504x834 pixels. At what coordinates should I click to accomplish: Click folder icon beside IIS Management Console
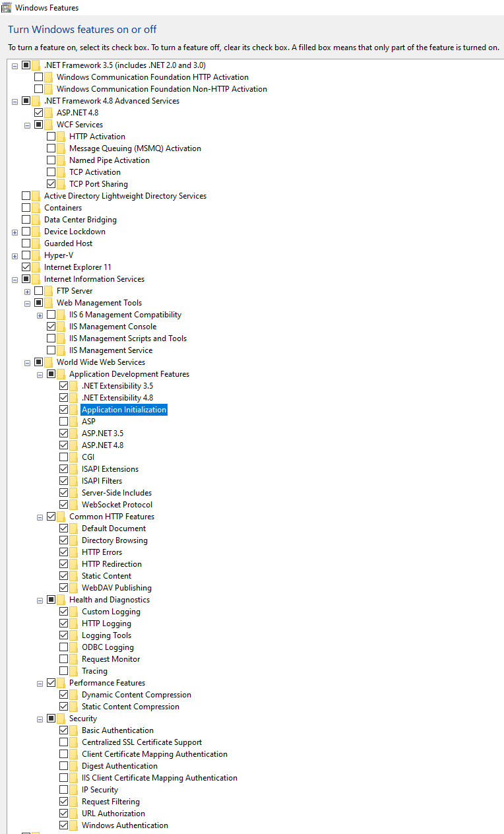tap(61, 327)
